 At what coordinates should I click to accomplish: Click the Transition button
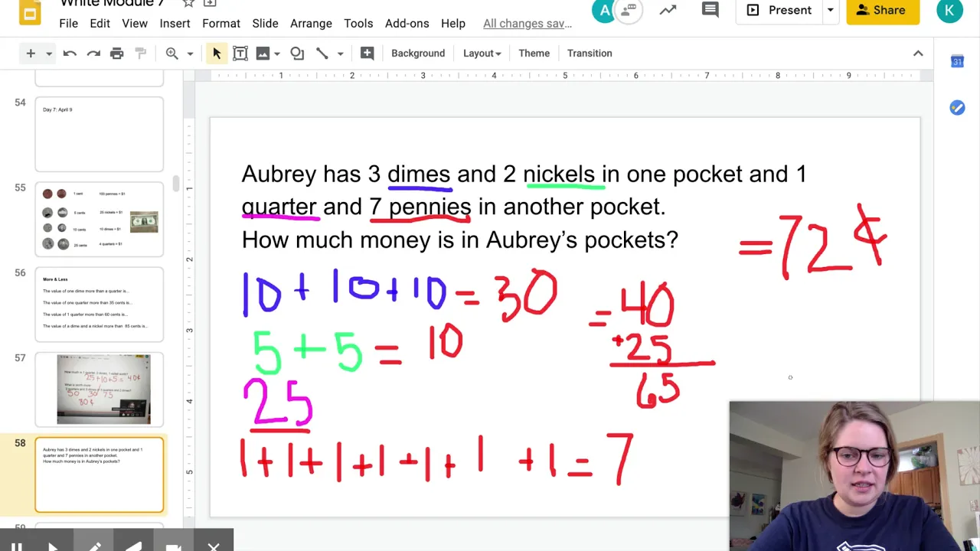pyautogui.click(x=590, y=54)
